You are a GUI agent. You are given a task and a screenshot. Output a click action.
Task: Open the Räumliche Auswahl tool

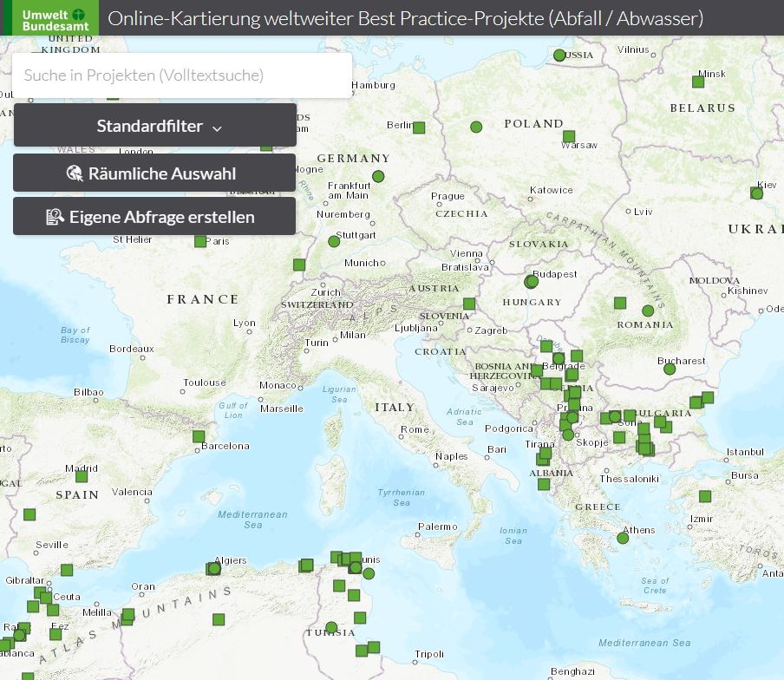[x=154, y=173]
